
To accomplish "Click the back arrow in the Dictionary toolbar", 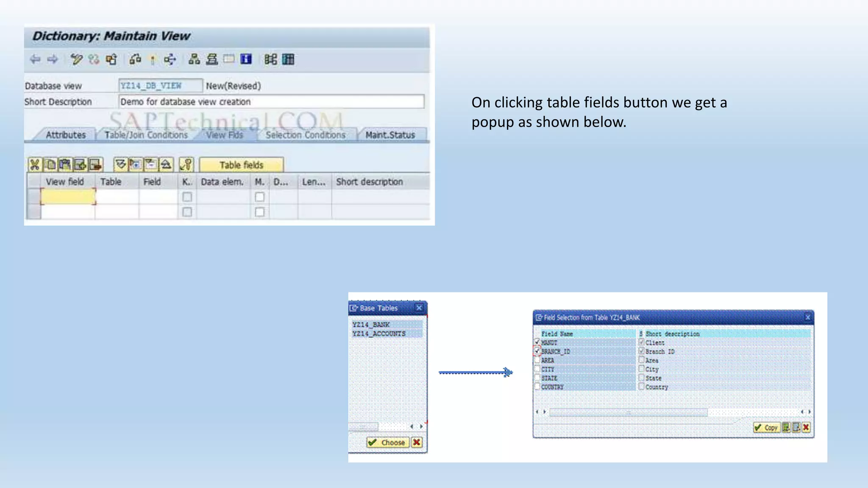I will point(35,59).
